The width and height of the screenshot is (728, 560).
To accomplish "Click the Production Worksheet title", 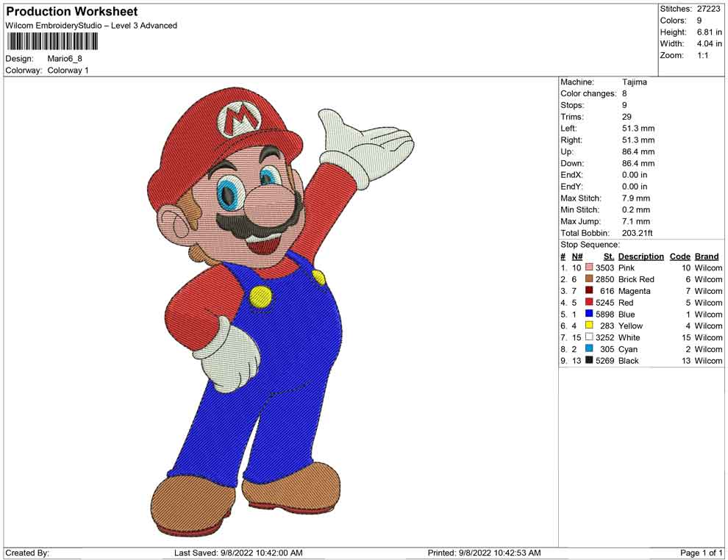I will tap(72, 12).
